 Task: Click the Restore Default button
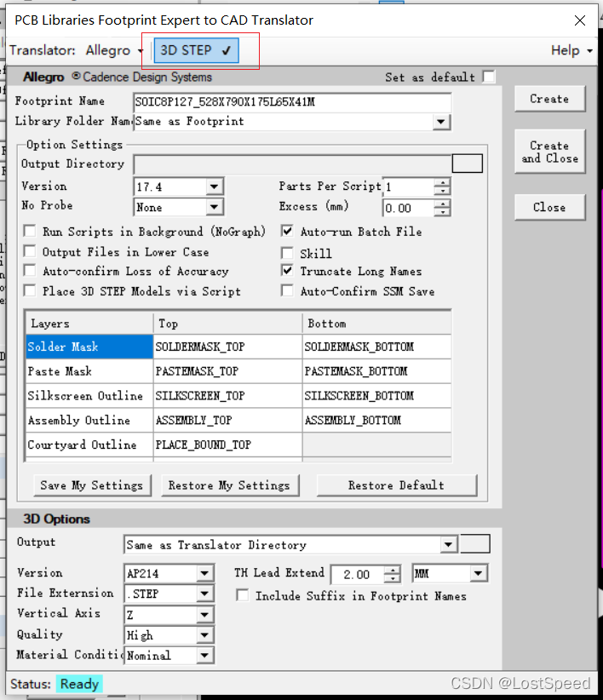(x=397, y=485)
